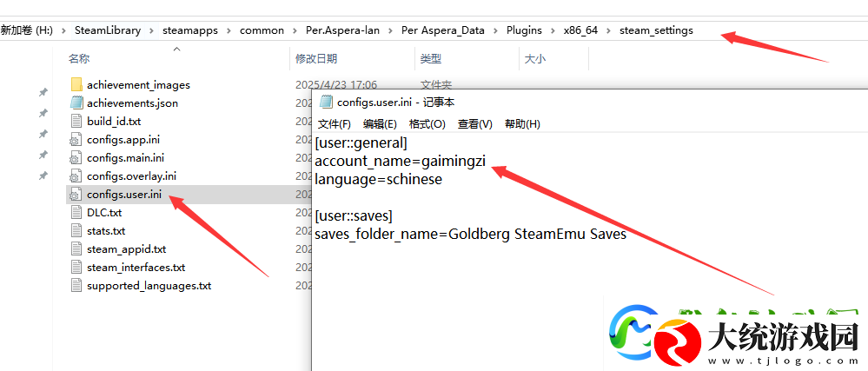Go to SteamLibrary in the address bar
The image size is (868, 371).
tap(108, 30)
